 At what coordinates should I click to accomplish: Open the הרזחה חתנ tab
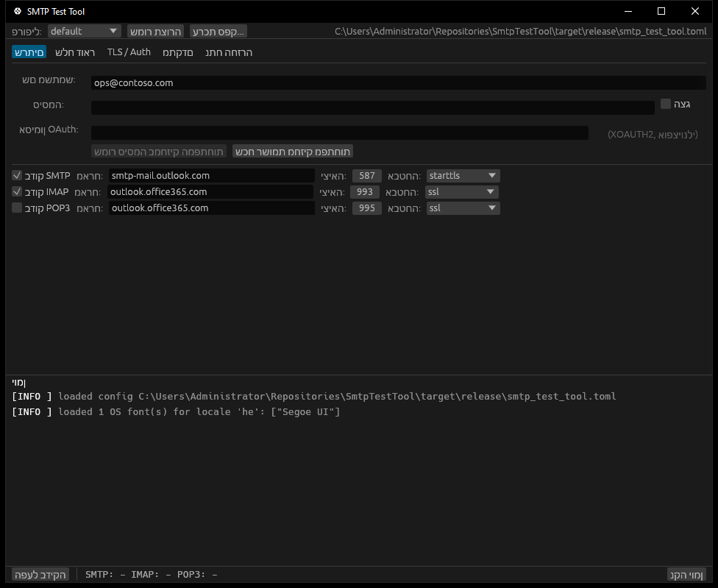pos(229,52)
